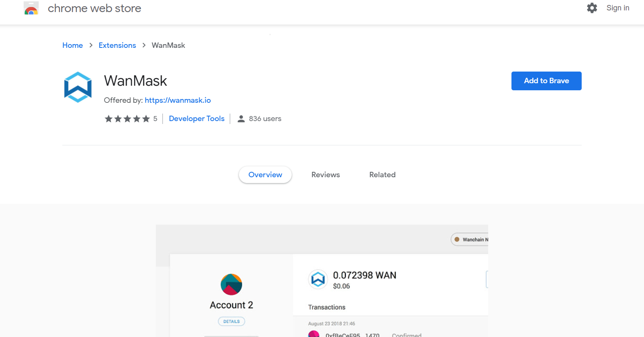Click the 'August 23 2018 21:46' date
The width and height of the screenshot is (644, 337).
pyautogui.click(x=332, y=324)
